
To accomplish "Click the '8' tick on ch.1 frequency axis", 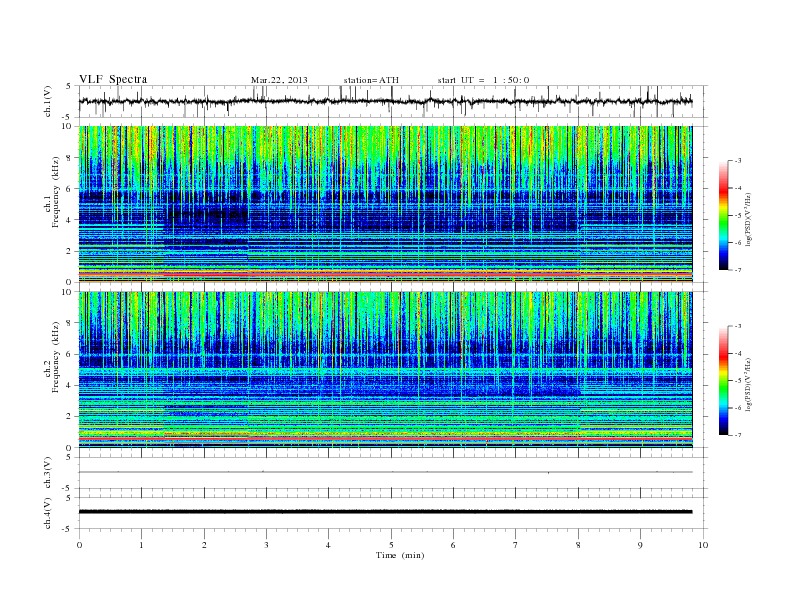I will [70, 158].
